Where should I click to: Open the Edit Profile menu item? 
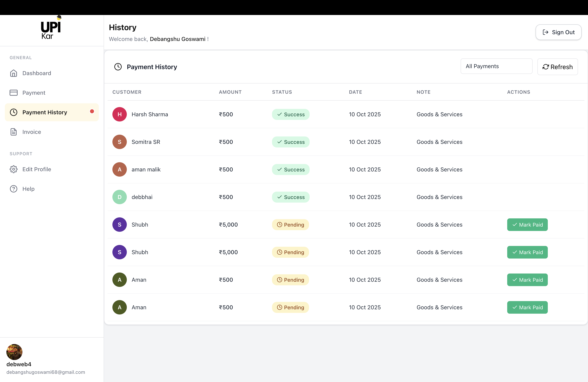(x=37, y=169)
